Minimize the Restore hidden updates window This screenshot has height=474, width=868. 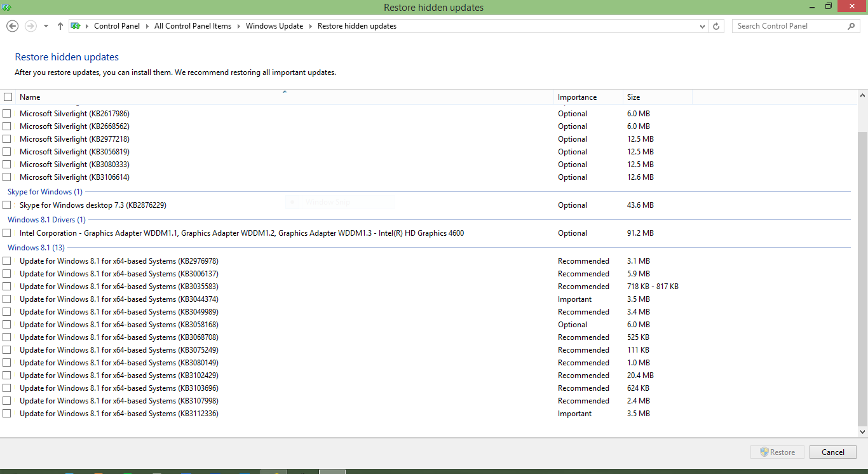(812, 6)
